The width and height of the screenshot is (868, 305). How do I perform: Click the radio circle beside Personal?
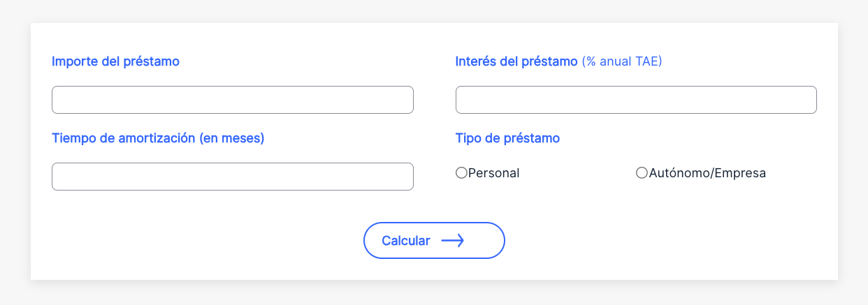pos(461,173)
